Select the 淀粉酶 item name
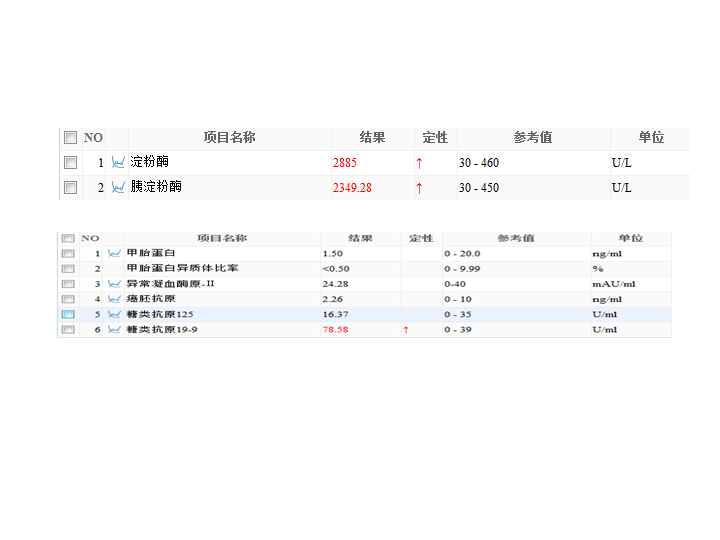Viewport: 720px width, 540px height. [x=150, y=162]
